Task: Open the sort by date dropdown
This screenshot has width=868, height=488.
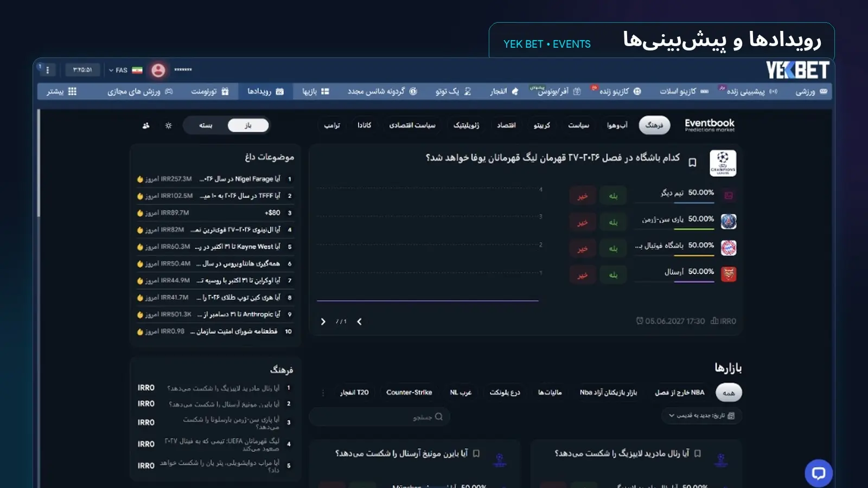Action: click(x=701, y=416)
